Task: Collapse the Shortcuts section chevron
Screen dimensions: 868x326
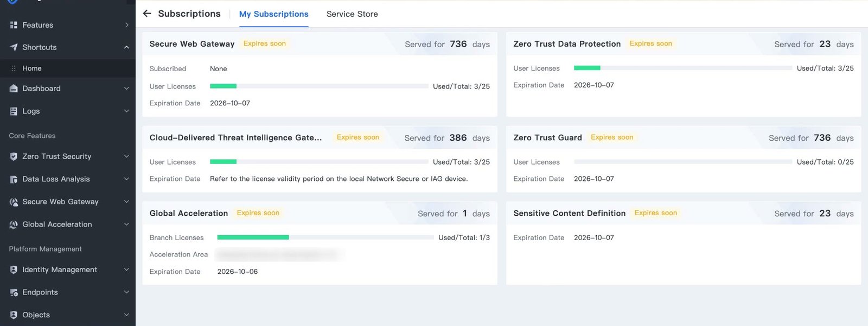Action: pos(126,47)
